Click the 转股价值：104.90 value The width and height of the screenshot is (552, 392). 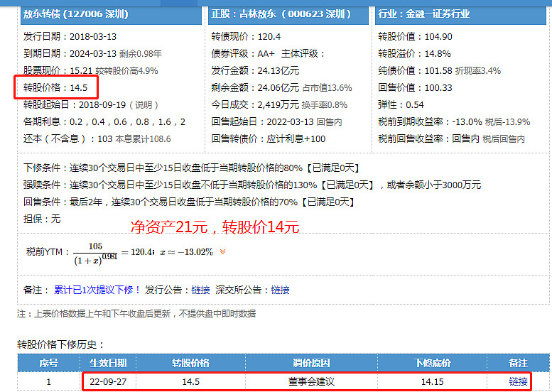tap(438, 37)
